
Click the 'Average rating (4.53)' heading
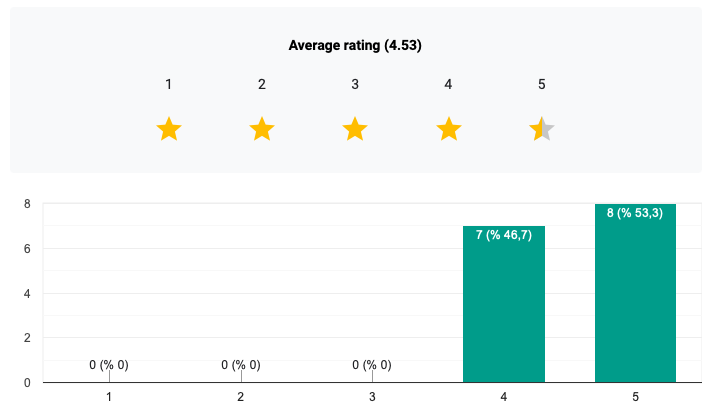coord(355,45)
